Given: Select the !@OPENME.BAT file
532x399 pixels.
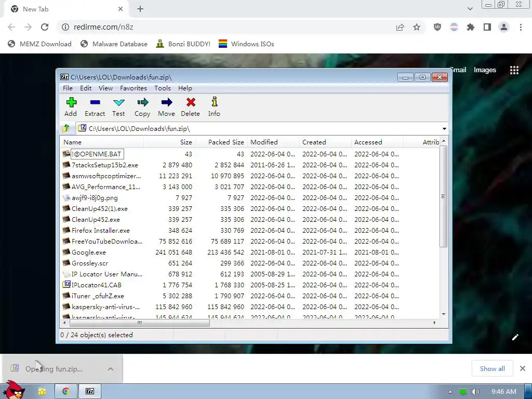Looking at the screenshot, I should (97, 154).
